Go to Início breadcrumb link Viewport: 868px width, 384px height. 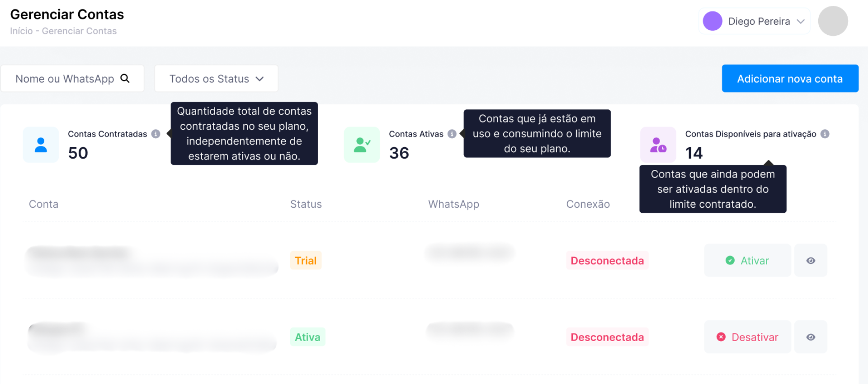point(21,31)
